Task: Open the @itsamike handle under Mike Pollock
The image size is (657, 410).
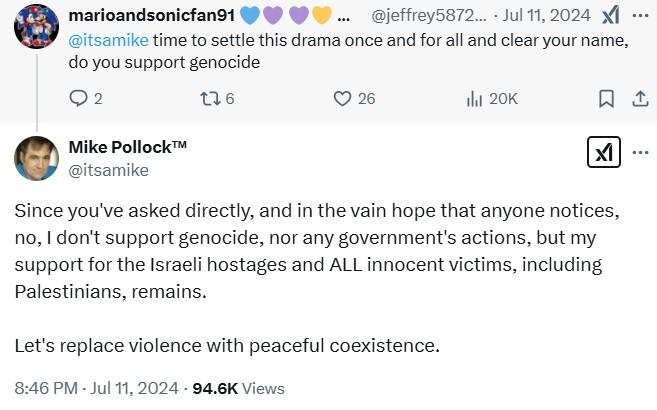Action: click(x=109, y=170)
